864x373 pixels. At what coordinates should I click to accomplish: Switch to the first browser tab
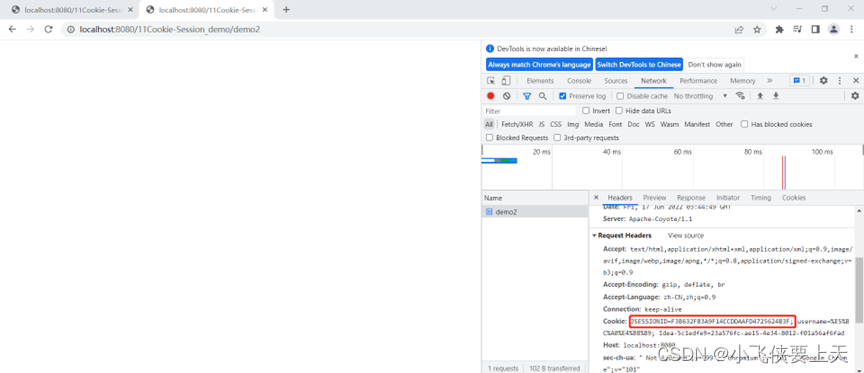coord(72,10)
